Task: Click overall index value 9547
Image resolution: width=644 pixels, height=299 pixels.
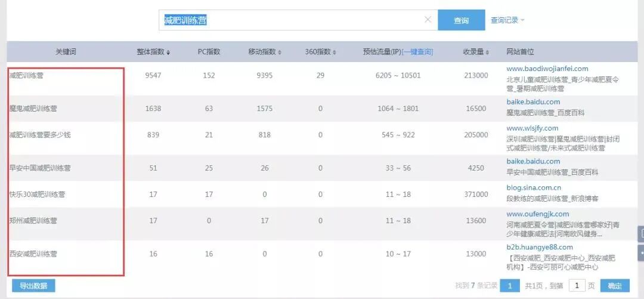Action: tap(153, 76)
